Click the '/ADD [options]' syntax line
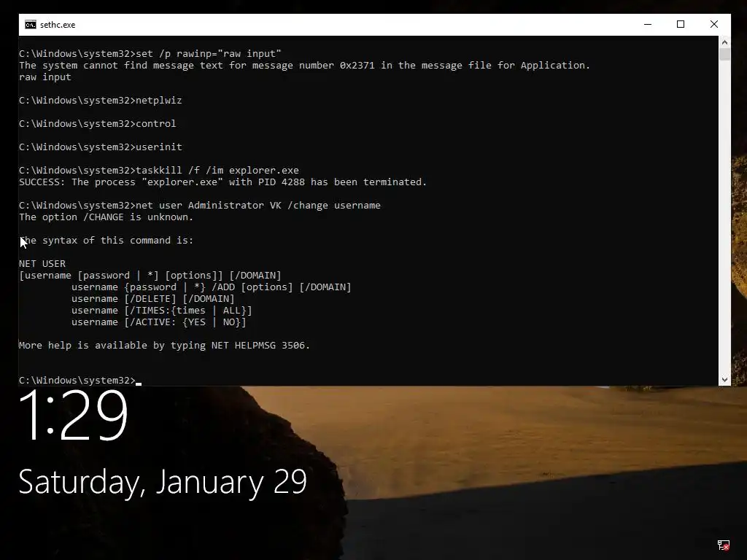This screenshot has height=560, width=747. (x=211, y=287)
